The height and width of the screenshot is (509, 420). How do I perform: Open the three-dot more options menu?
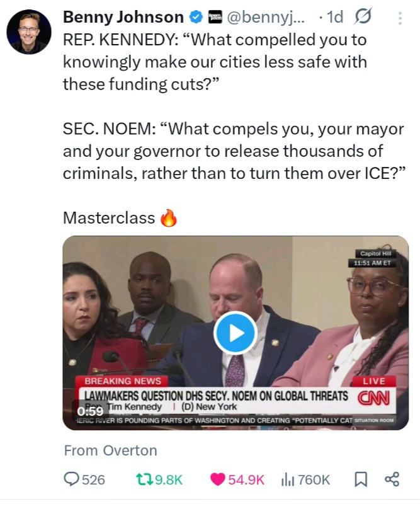(400, 18)
